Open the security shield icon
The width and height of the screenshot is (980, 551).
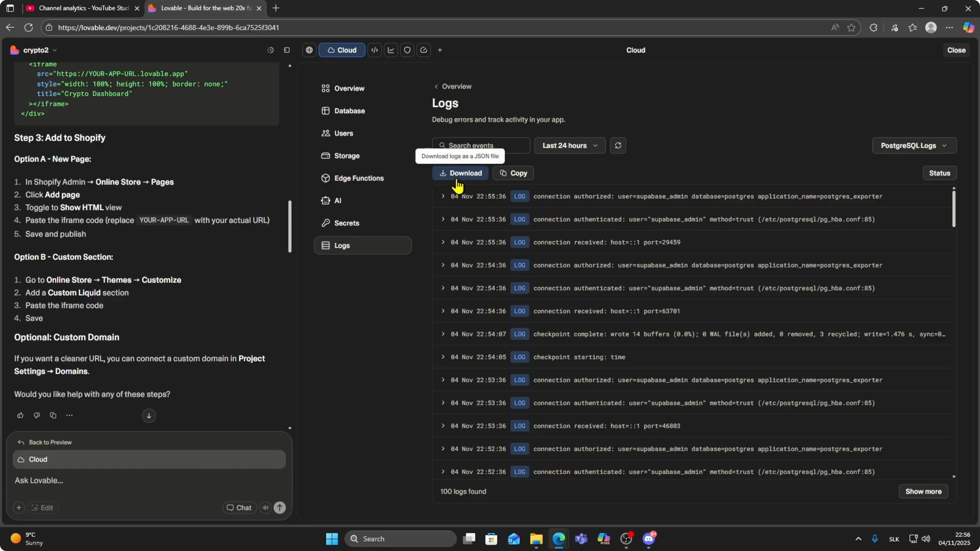point(407,50)
